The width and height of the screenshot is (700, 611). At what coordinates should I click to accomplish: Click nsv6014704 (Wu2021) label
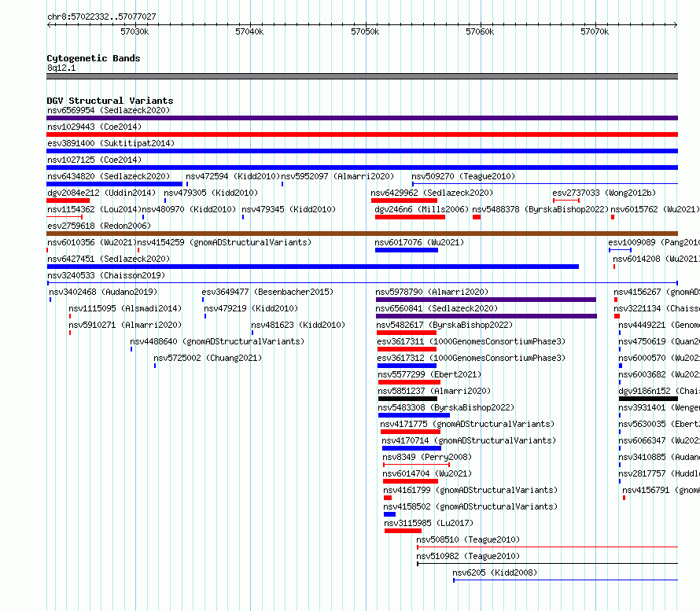coord(427,473)
